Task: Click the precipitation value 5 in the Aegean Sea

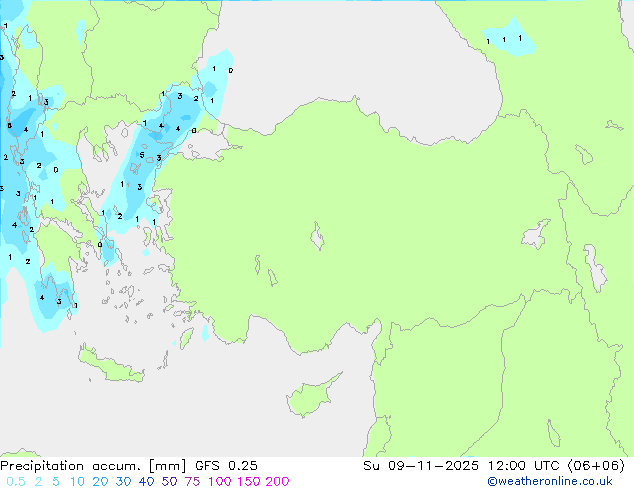Action: tap(142, 155)
